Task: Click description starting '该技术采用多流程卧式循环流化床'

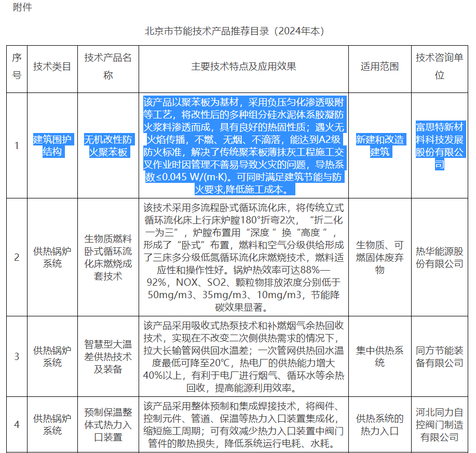Action: [x=243, y=257]
